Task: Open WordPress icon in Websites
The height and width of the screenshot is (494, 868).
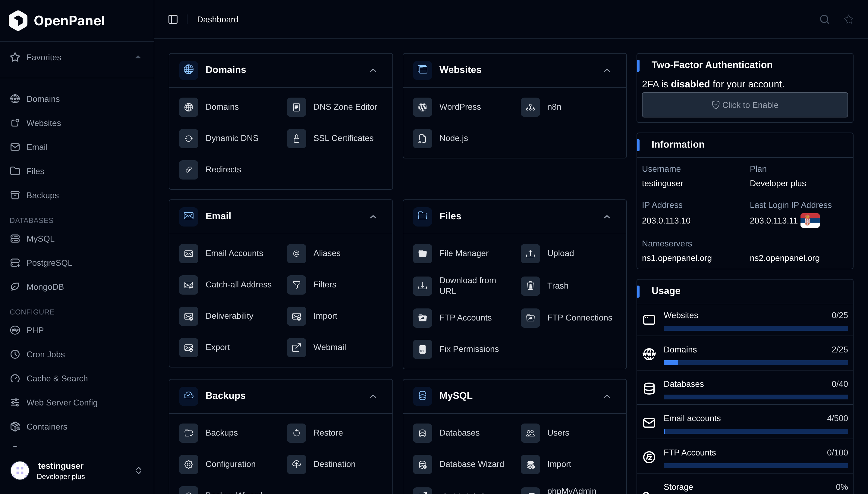Action: (x=422, y=107)
